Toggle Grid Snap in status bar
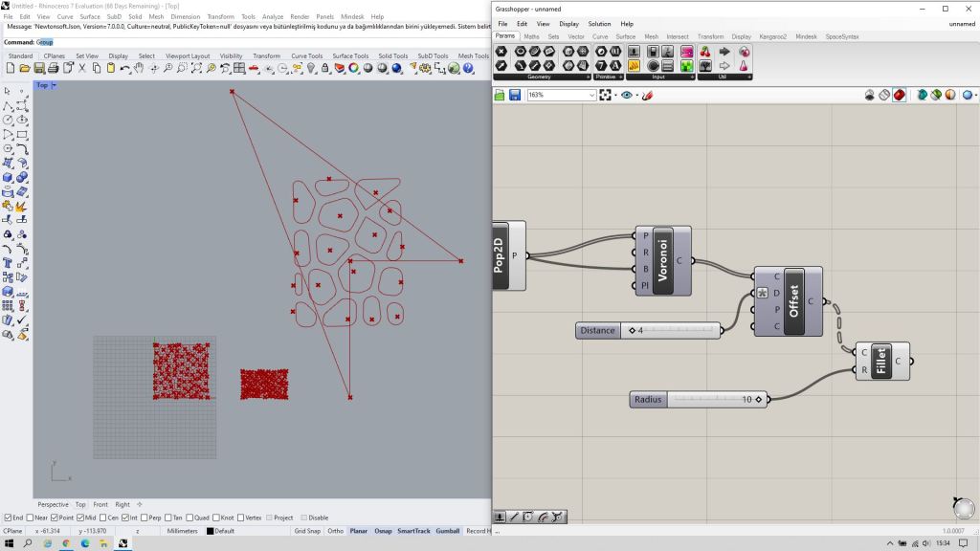Viewport: 980px width, 551px height. (306, 530)
